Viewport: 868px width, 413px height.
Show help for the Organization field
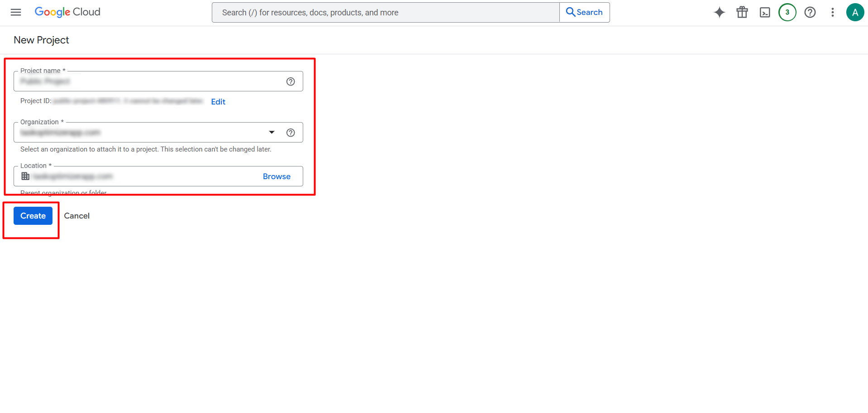click(291, 133)
